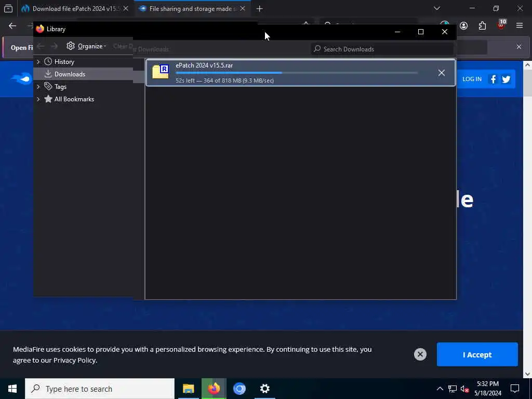This screenshot has height=399, width=532.
Task: Show hidden system tray icons
Action: 440,389
